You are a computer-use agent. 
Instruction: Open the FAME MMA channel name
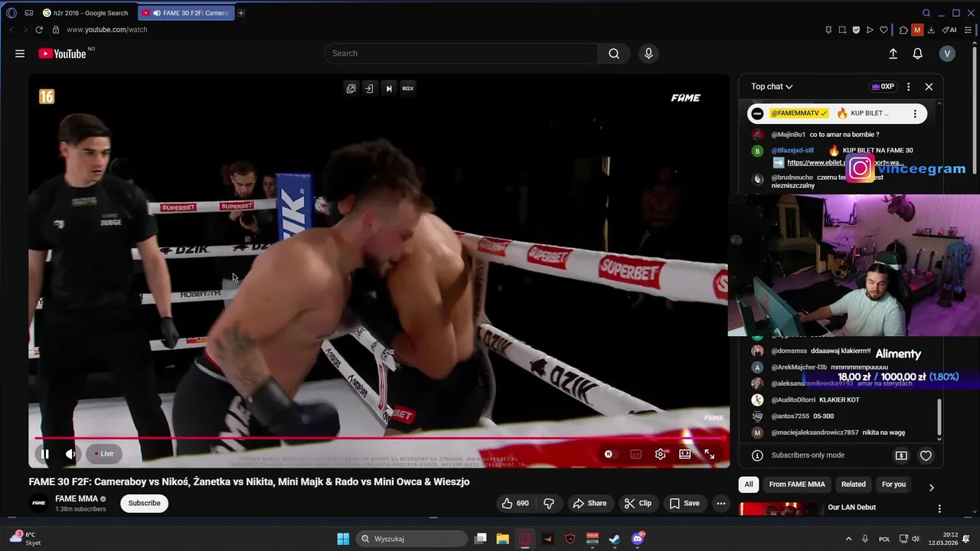click(x=77, y=498)
